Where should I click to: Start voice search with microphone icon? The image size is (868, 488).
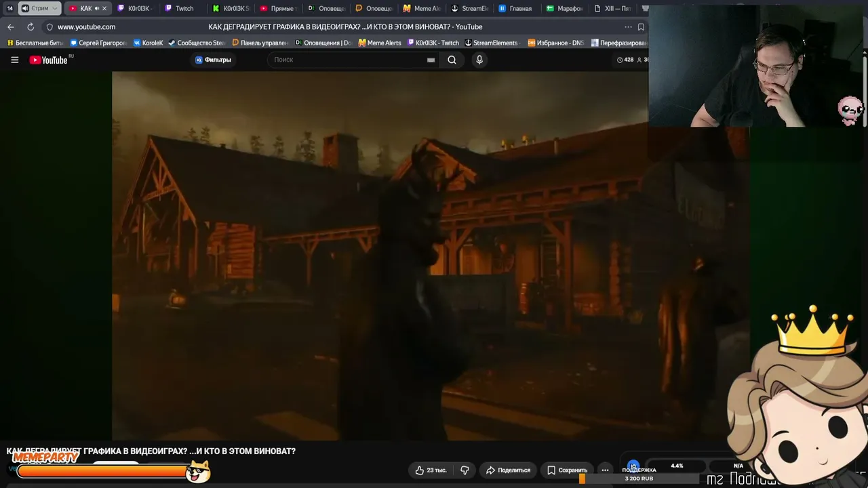[479, 60]
